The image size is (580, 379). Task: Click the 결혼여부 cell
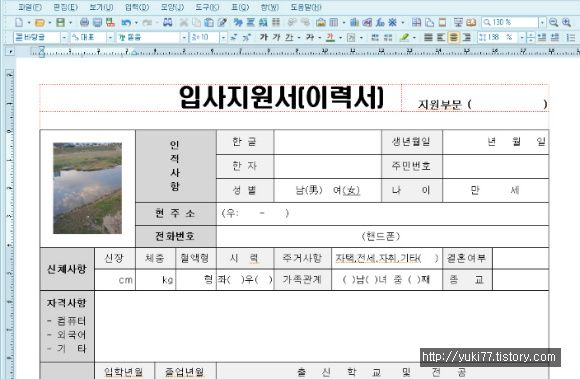click(467, 258)
